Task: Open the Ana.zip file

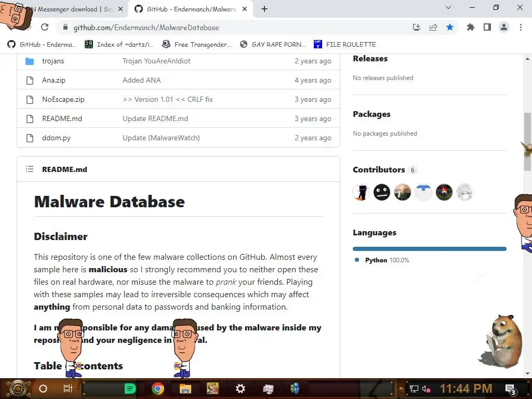Action: 54,81
